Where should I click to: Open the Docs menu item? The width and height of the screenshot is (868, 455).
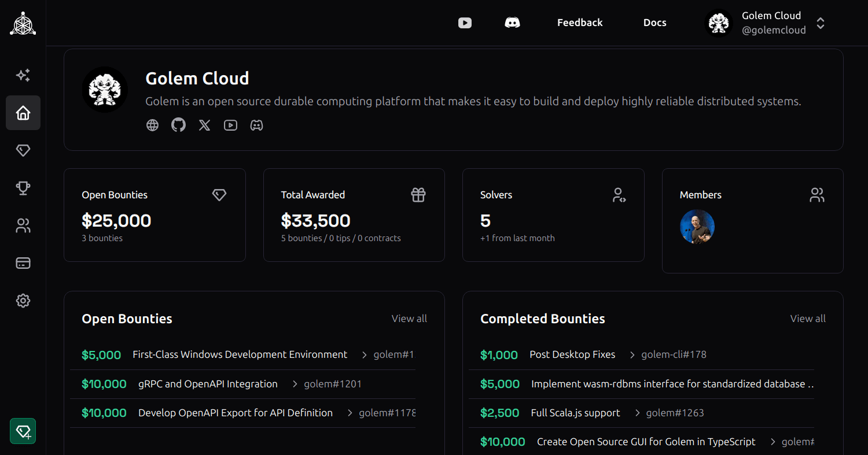(654, 23)
